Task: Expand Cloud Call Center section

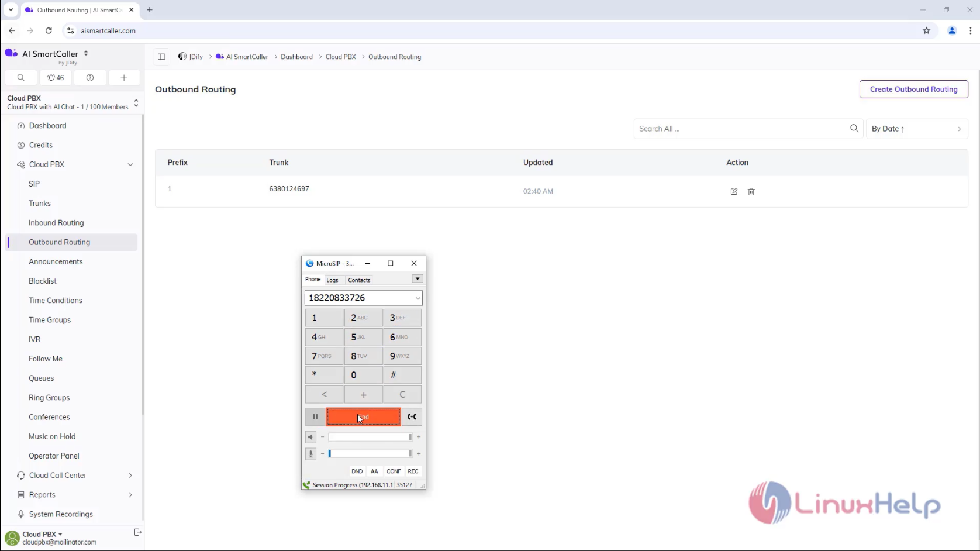Action: tap(130, 476)
